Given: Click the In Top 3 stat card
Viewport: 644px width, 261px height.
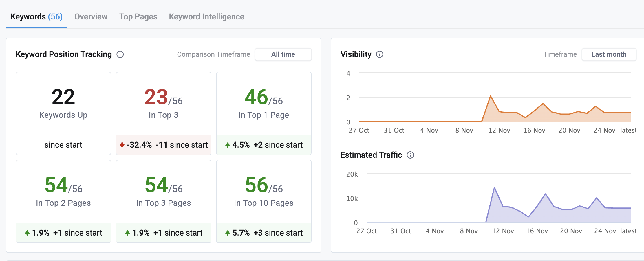Looking at the screenshot, I should click(163, 113).
